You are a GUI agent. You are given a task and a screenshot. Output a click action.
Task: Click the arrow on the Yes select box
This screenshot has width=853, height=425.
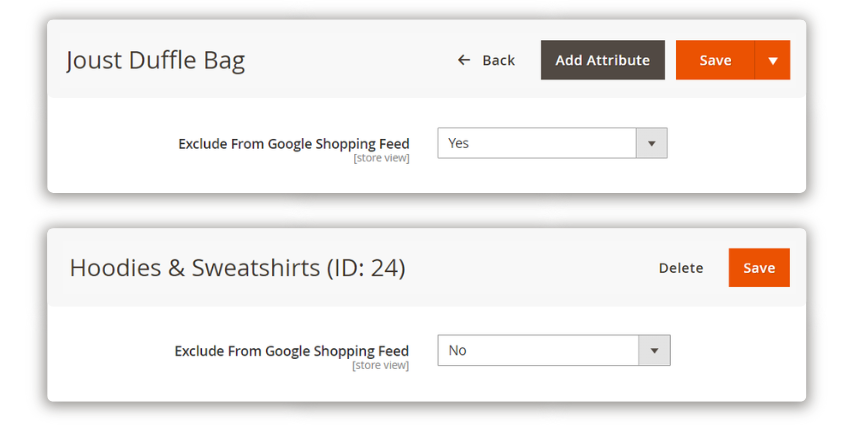click(x=651, y=143)
